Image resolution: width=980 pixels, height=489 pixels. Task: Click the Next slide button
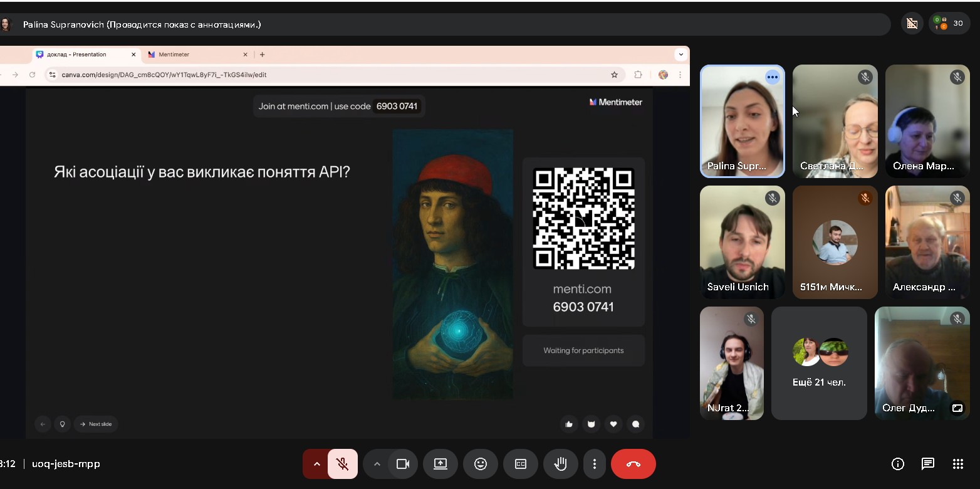[x=96, y=424]
